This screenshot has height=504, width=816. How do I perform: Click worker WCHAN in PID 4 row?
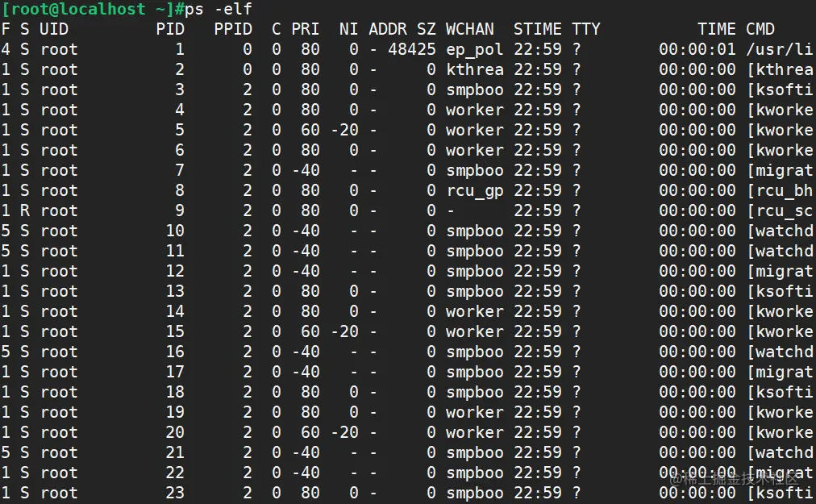point(475,110)
